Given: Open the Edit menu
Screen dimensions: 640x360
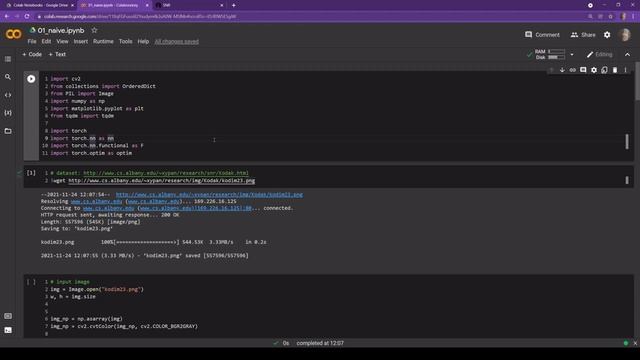Looking at the screenshot, I should pyautogui.click(x=46, y=42).
